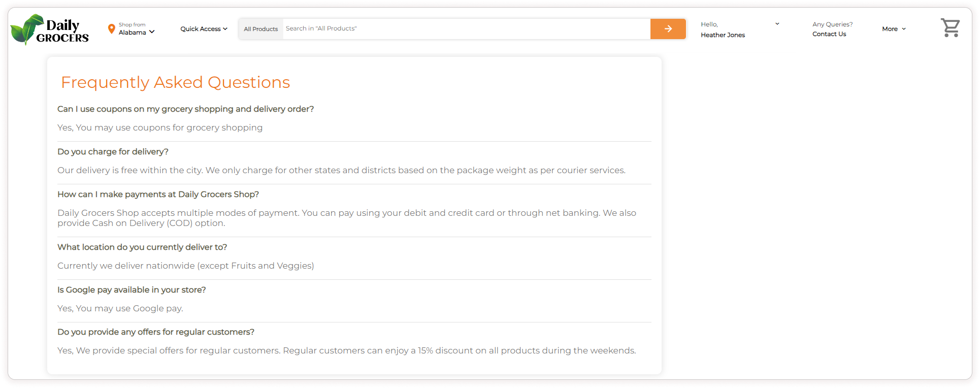
Task: Click the orange location pin icon
Action: coord(111,29)
